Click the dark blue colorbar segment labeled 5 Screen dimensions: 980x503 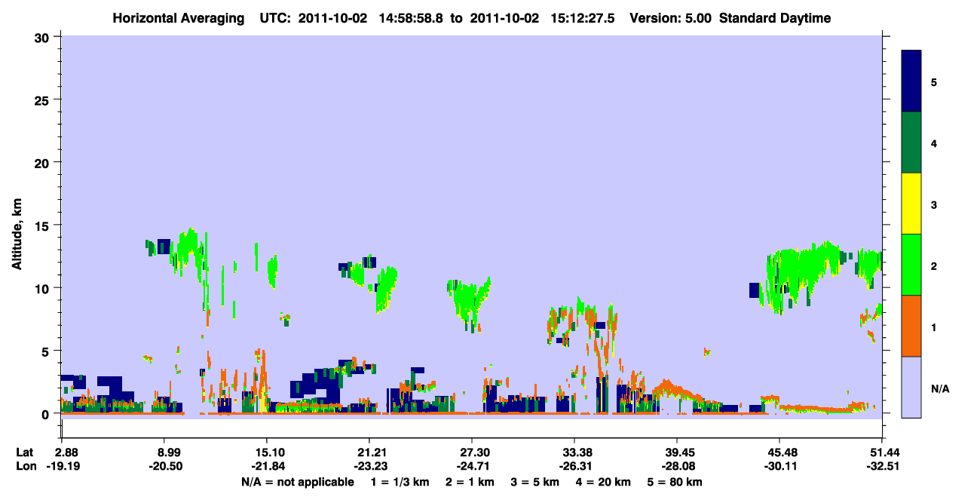coord(911,81)
